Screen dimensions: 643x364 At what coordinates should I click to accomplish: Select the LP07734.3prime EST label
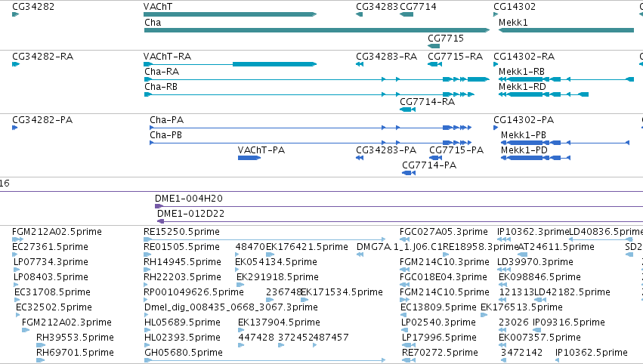tap(51, 262)
